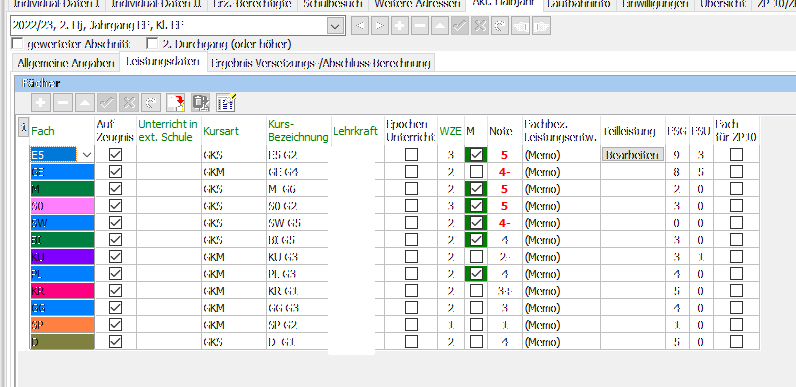Post Fächer changes with checkmark icon
The width and height of the screenshot is (796, 387).
(x=107, y=103)
